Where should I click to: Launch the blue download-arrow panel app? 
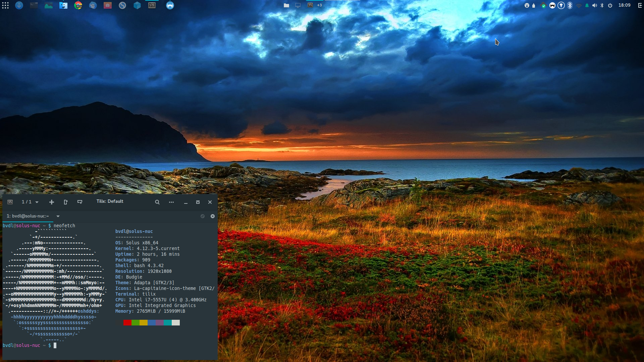point(19,5)
